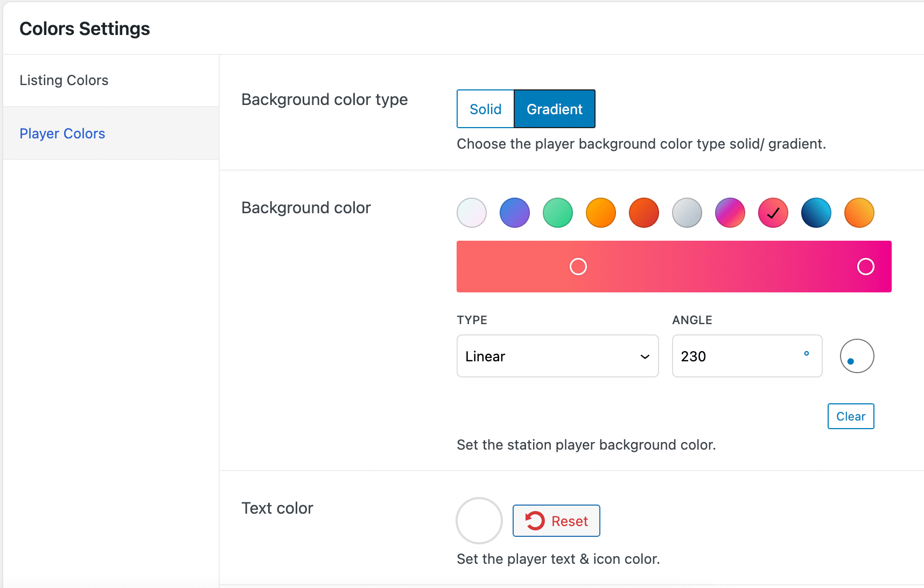Choose the blue-purple gradient preset swatch

point(515,213)
